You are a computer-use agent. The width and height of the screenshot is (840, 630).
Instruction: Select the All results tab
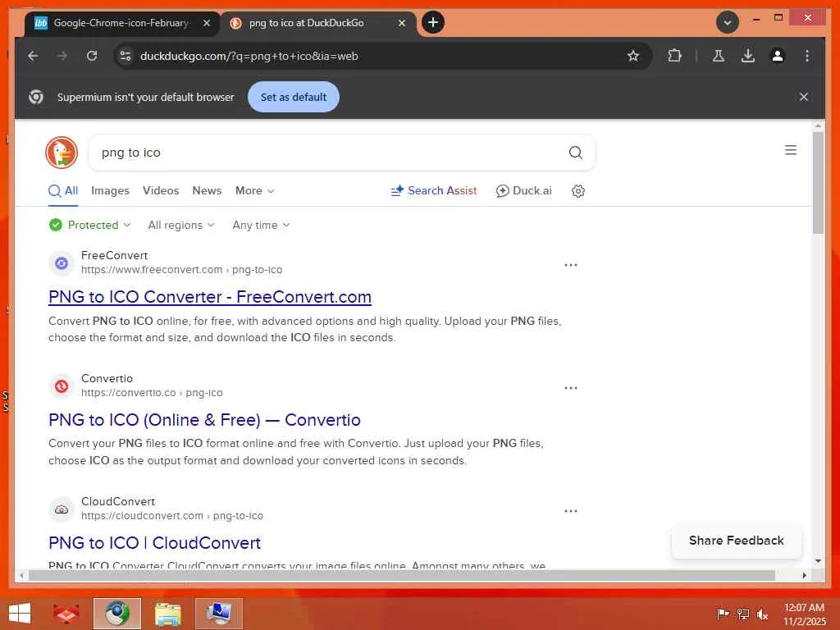[63, 190]
